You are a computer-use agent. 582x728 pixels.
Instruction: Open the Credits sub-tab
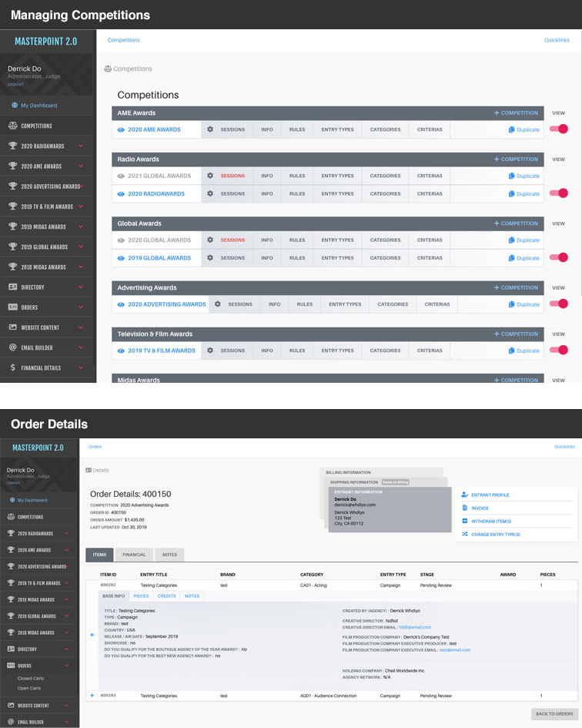pyautogui.click(x=167, y=596)
